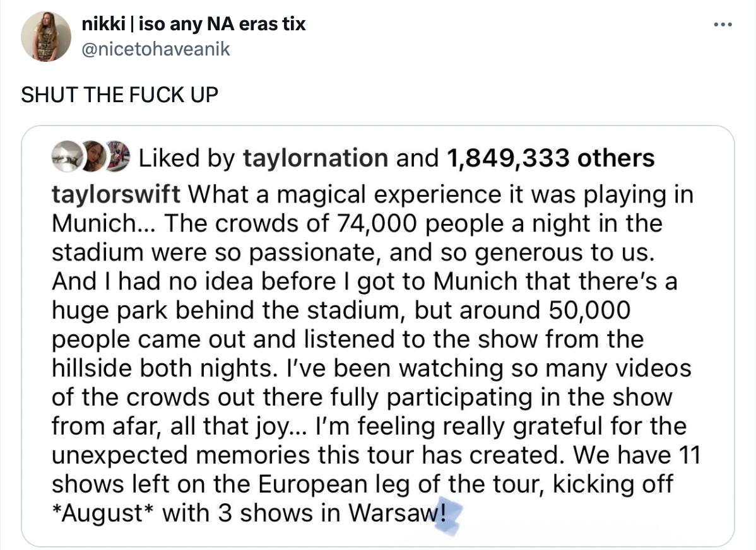
Task: Click the middle liker avatar beside Liked by
Action: click(x=93, y=158)
